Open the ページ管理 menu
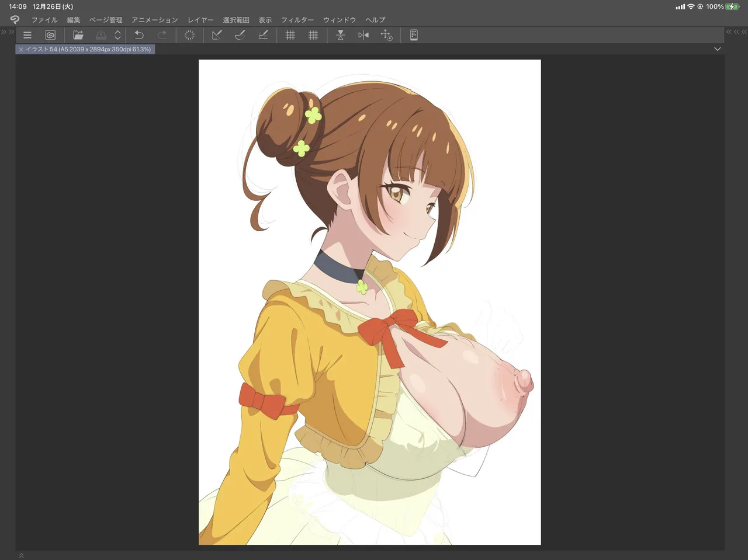This screenshot has height=560, width=748. (106, 20)
